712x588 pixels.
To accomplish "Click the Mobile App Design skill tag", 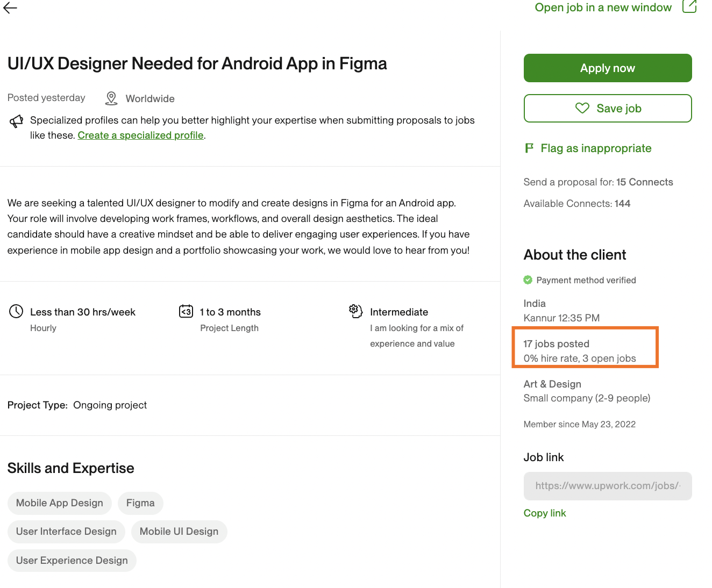I will 60,503.
